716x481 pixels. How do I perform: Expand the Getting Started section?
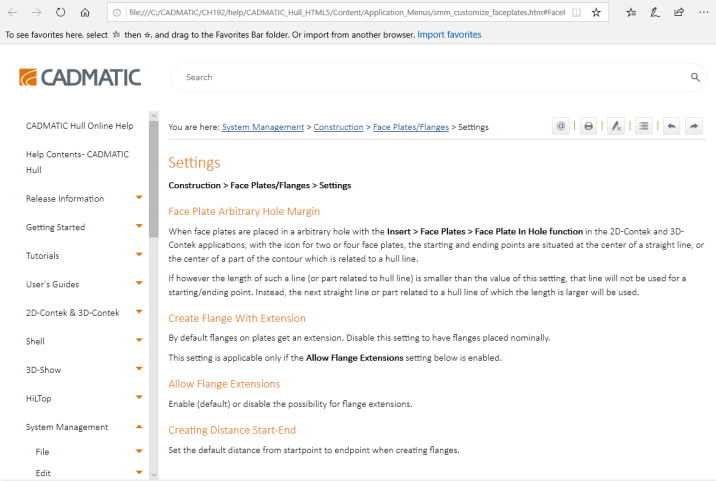coord(139,227)
